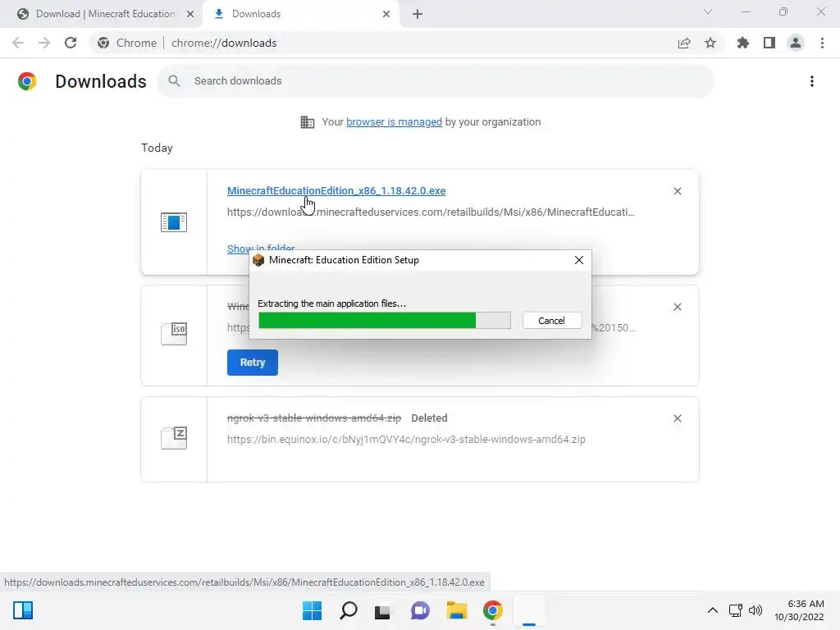The width and height of the screenshot is (840, 630).
Task: Click the iso file icon
Action: [174, 333]
